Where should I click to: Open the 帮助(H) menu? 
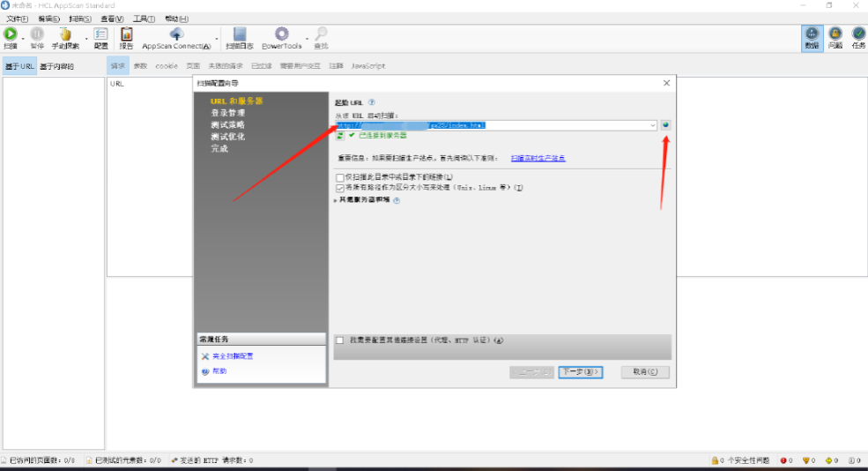pos(176,19)
